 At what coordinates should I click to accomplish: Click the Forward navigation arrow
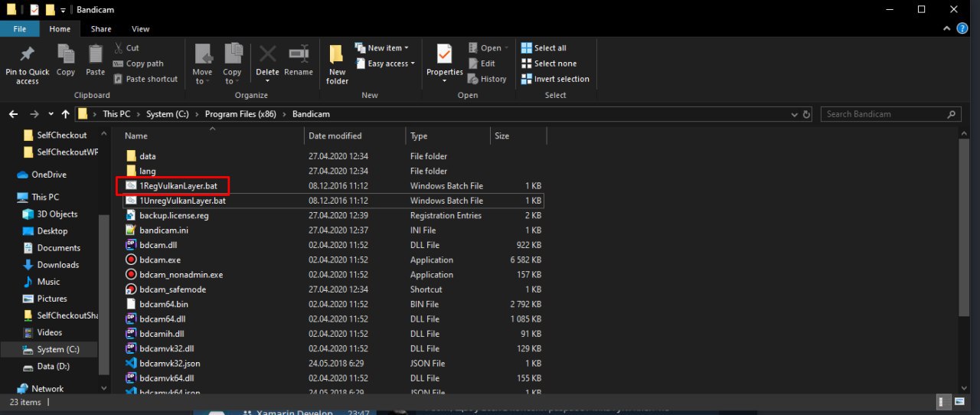point(33,114)
